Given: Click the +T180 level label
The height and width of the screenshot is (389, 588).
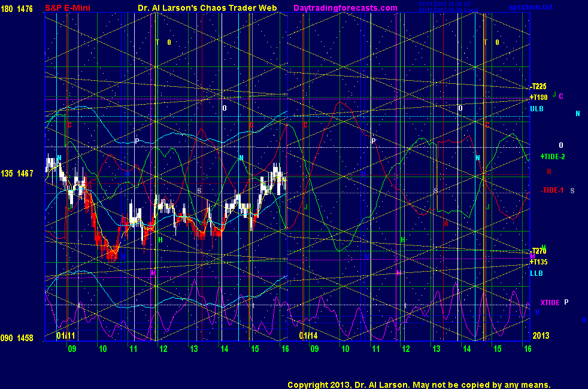Looking at the screenshot, I should pos(539,98).
